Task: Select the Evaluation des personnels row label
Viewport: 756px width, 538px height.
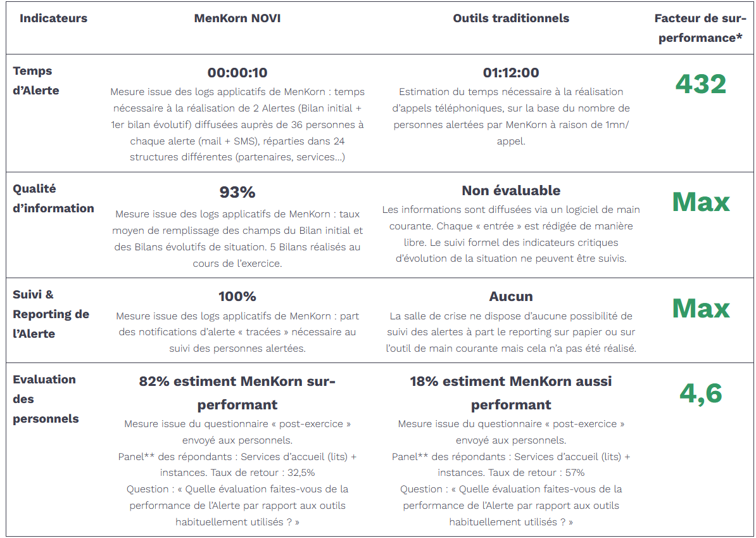Action: click(x=46, y=399)
